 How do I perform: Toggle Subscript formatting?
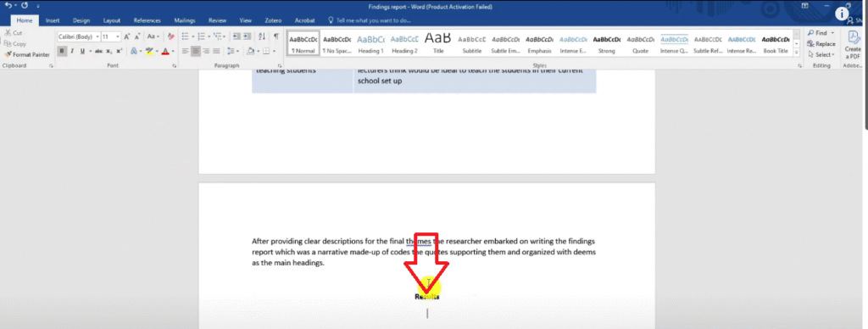(x=109, y=51)
